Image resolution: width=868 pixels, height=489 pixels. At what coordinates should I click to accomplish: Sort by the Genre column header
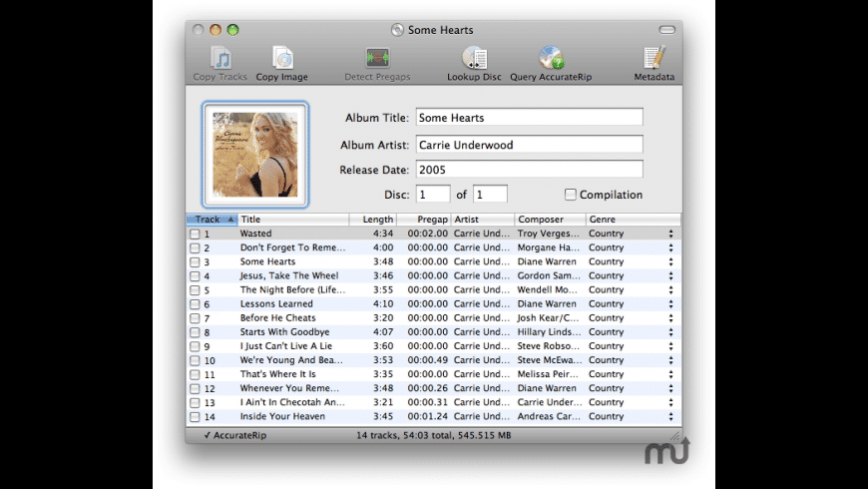(x=634, y=220)
